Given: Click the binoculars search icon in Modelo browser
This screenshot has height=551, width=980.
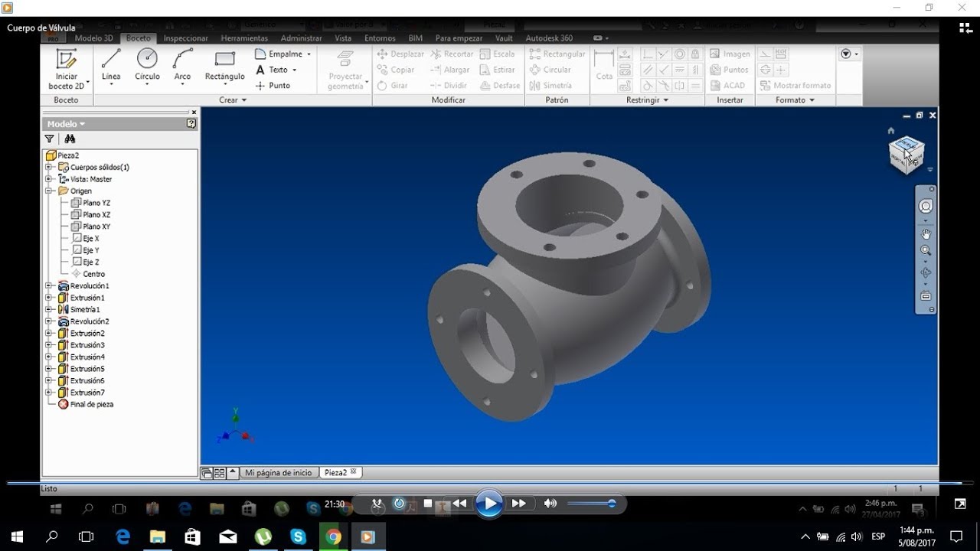Looking at the screenshot, I should tap(70, 139).
